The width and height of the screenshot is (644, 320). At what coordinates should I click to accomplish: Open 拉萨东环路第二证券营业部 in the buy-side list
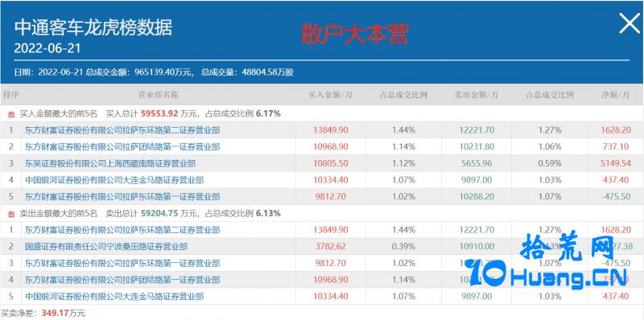(x=122, y=130)
